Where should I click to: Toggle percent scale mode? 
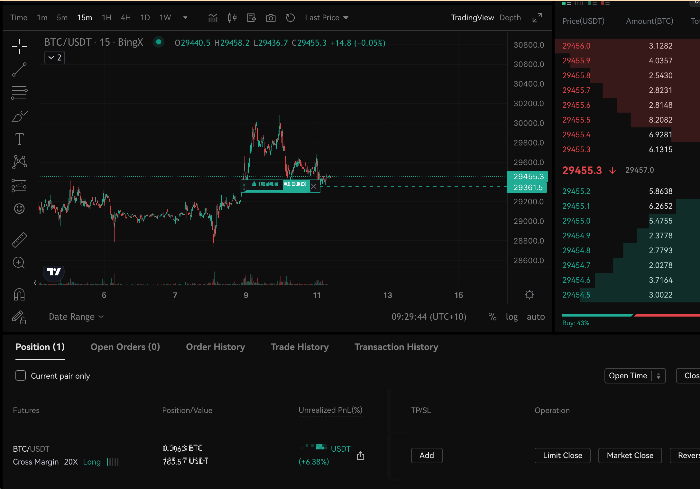pos(492,317)
